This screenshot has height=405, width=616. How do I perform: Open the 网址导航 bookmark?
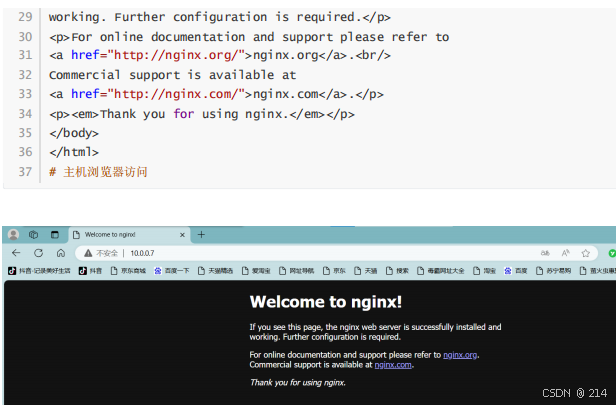(x=297, y=271)
